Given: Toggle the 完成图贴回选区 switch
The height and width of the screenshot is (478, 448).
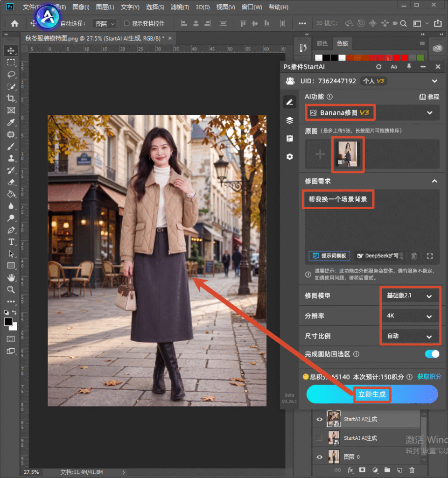Looking at the screenshot, I should pos(432,354).
